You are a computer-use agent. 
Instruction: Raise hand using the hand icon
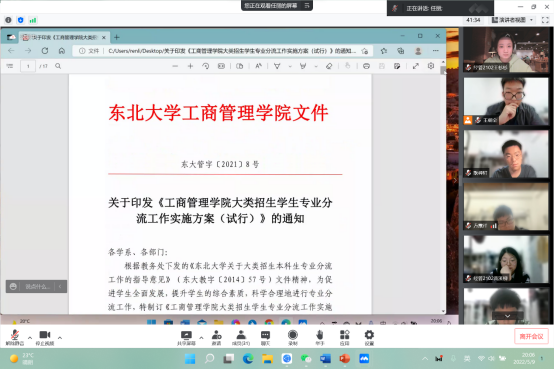[x=320, y=337]
